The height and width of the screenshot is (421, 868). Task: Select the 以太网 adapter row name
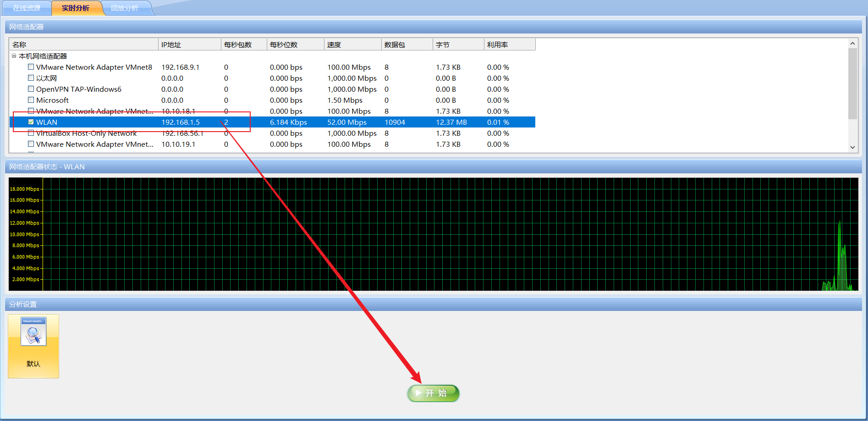pos(46,78)
